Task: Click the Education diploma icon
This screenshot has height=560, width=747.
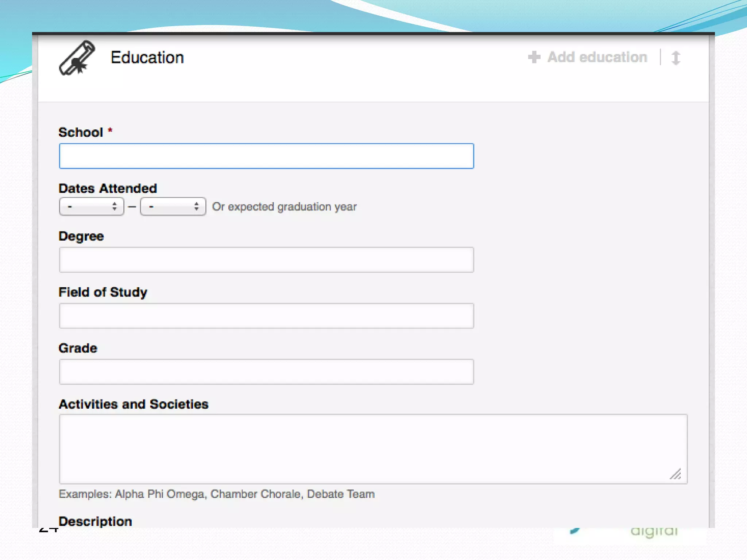Action: click(x=77, y=58)
